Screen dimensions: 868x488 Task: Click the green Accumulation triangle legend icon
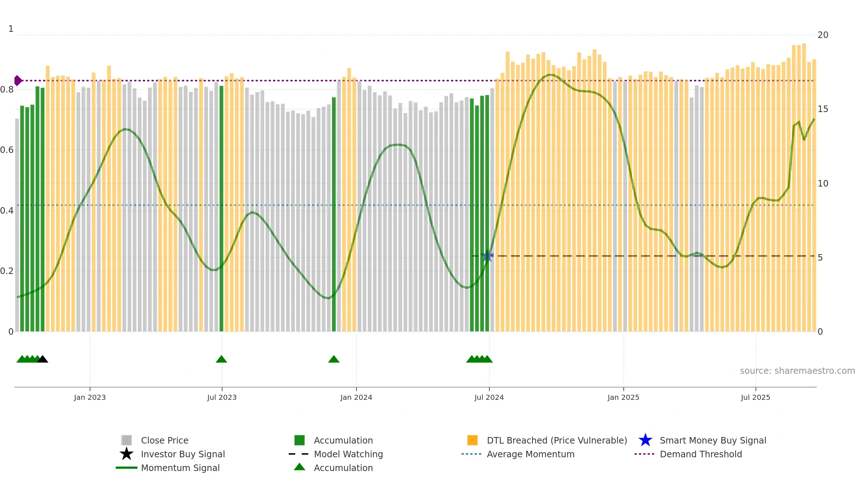[299, 467]
